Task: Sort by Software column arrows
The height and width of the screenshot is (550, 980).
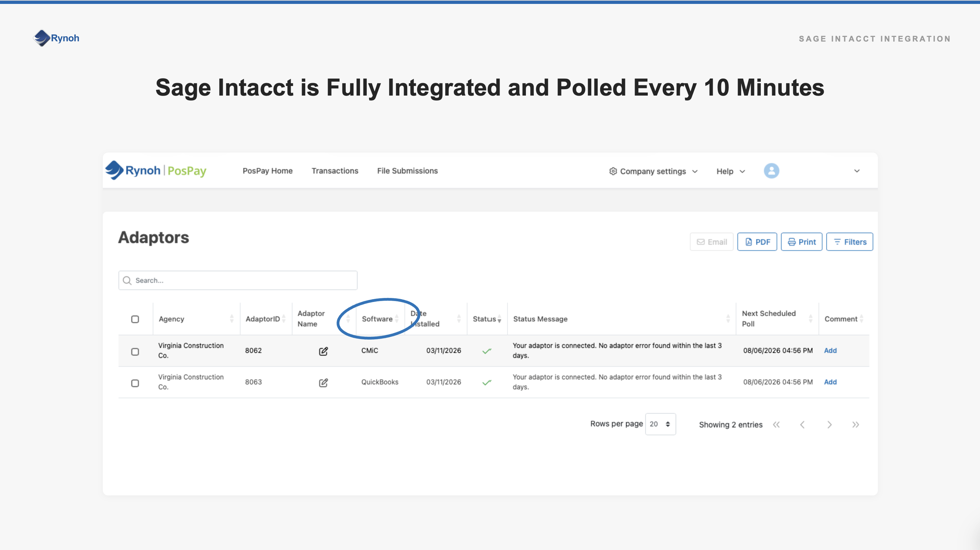Action: 397,319
